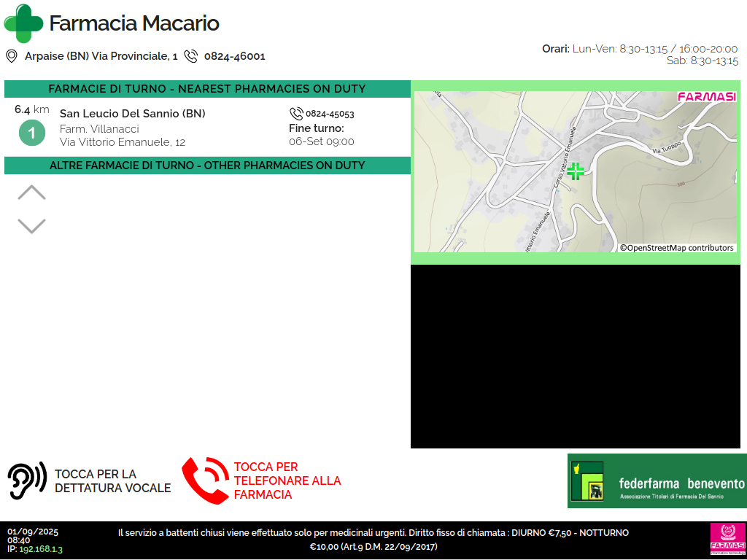Click the federfarma benevento banner
Image resolution: width=747 pixels, height=560 pixels.
(x=657, y=481)
